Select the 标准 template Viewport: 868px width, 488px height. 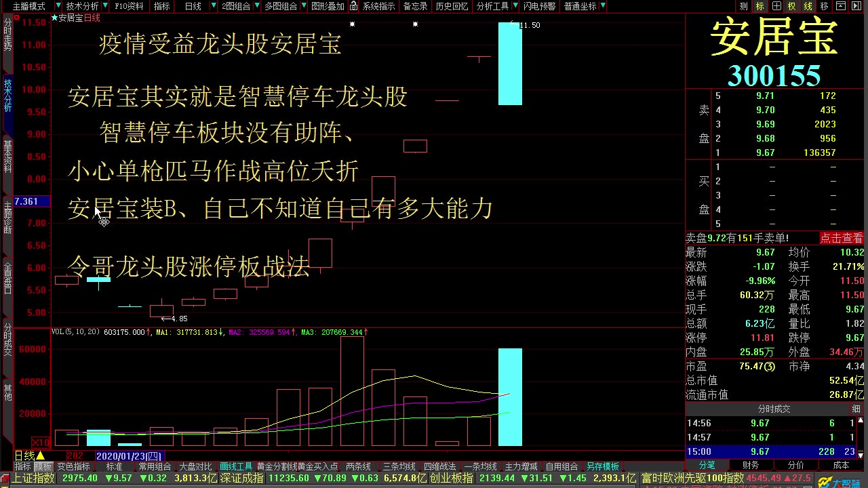(x=114, y=466)
